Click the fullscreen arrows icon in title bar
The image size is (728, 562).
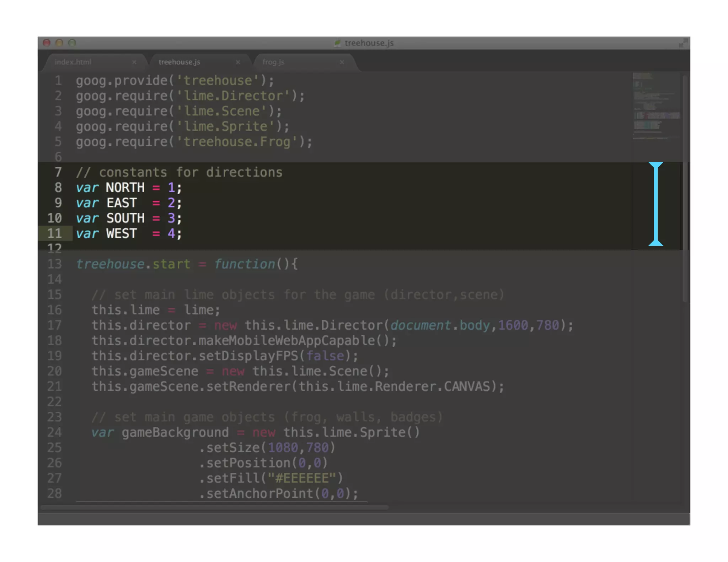pos(682,43)
